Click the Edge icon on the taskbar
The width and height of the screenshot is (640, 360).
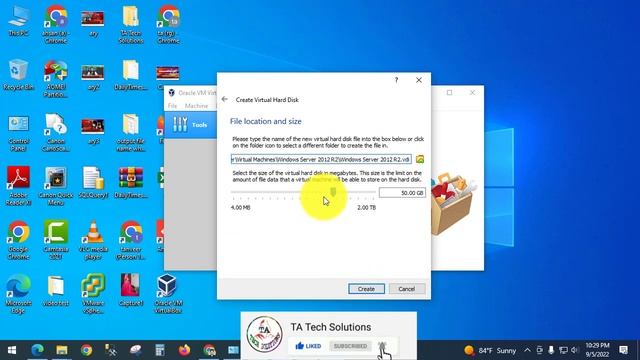click(x=38, y=350)
